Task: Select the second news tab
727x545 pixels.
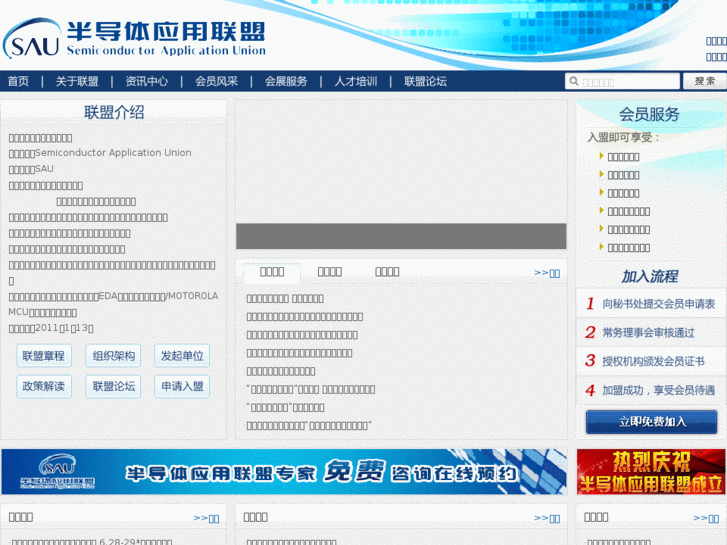Action: (330, 272)
